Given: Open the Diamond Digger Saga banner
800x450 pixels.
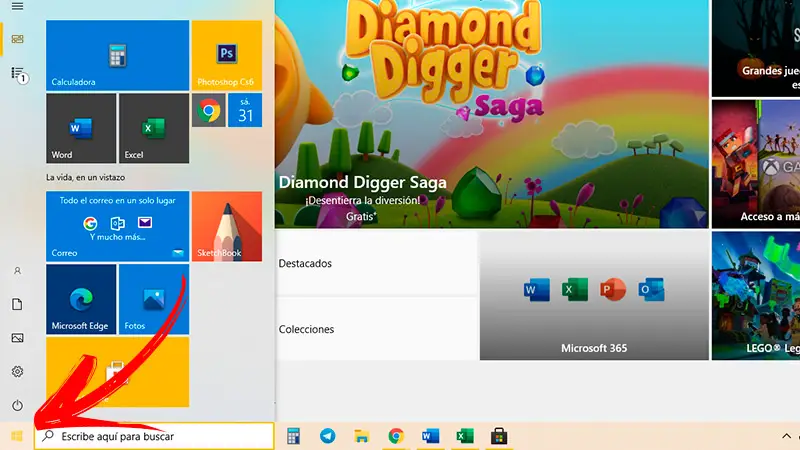Looking at the screenshot, I should click(x=492, y=114).
